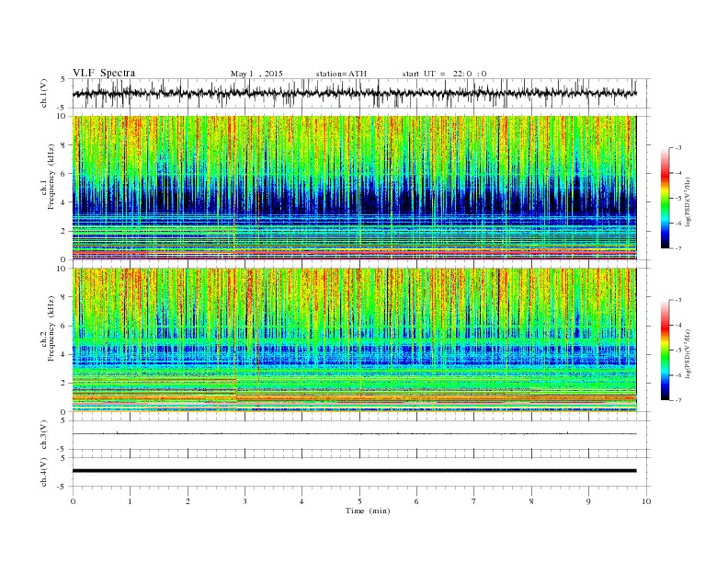Image resolution: width=728 pixels, height=563 pixels.
Task: Click the thick ch.4 voltage trace
Action: (354, 471)
